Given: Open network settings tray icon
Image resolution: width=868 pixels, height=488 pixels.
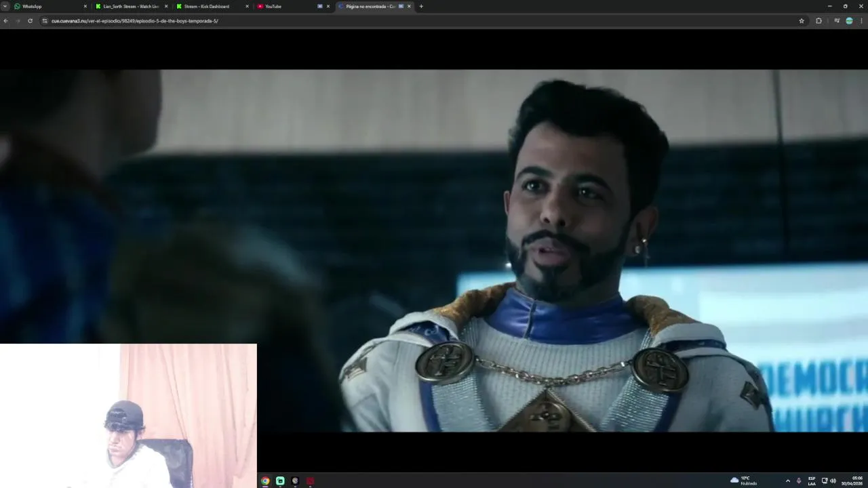Looking at the screenshot, I should pos(825,481).
